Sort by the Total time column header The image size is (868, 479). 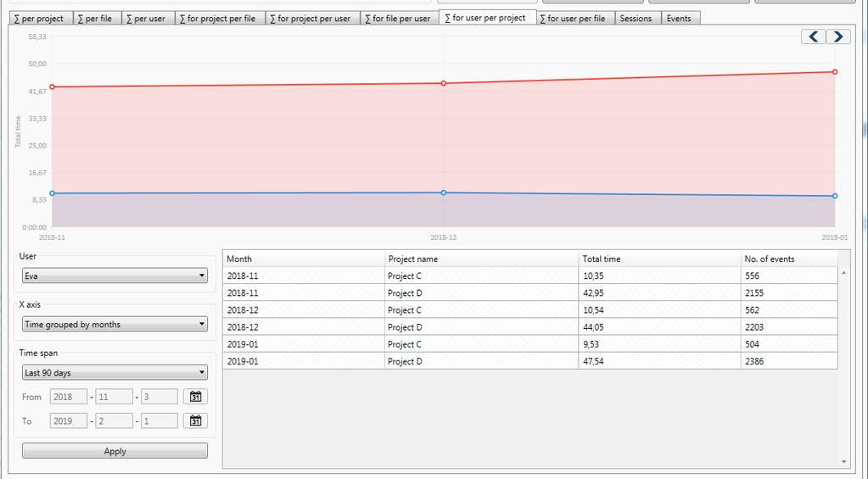[660, 259]
